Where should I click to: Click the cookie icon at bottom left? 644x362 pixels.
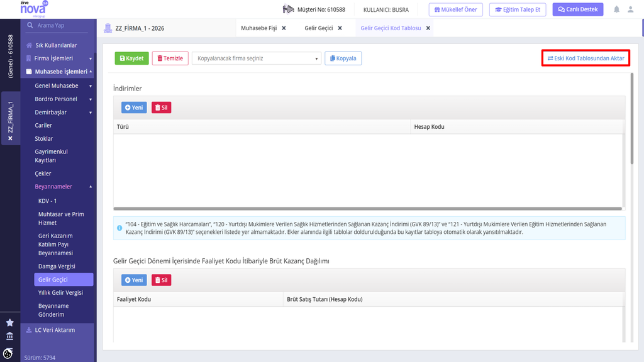point(8,353)
